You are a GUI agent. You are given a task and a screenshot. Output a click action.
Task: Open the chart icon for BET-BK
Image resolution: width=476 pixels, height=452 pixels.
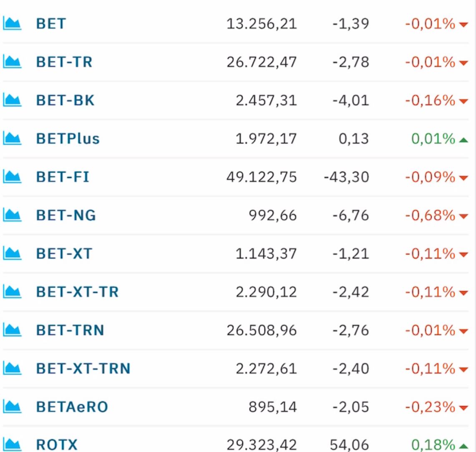click(x=12, y=100)
